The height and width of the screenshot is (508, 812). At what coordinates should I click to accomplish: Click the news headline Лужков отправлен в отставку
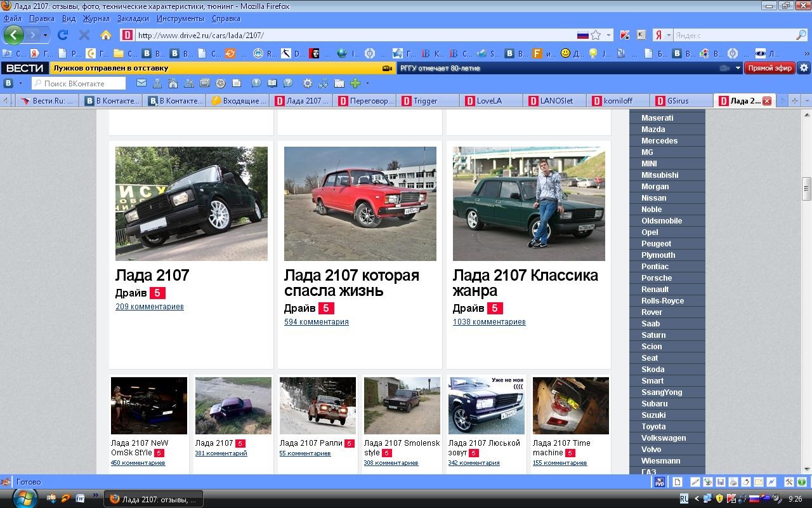pyautogui.click(x=111, y=68)
